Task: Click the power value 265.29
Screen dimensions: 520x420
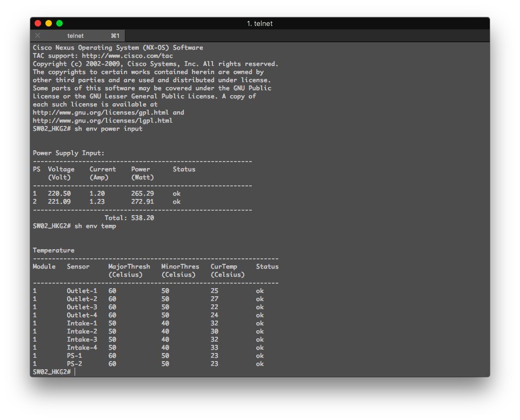Action: click(x=143, y=194)
